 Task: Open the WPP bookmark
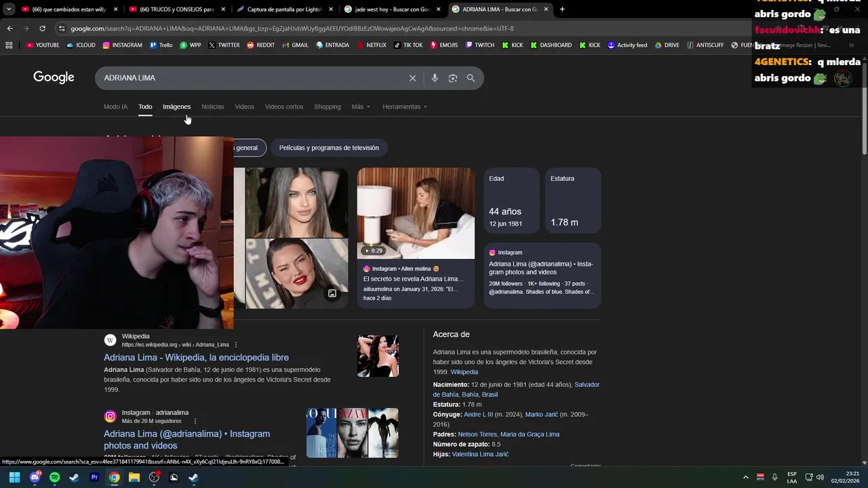click(x=191, y=45)
